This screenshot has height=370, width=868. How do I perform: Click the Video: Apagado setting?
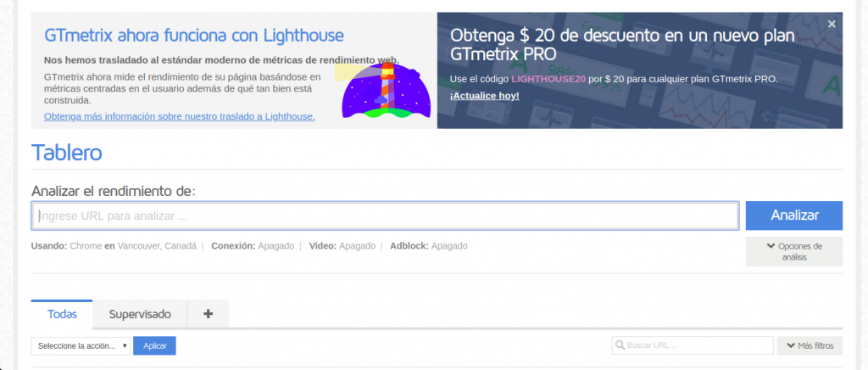342,246
